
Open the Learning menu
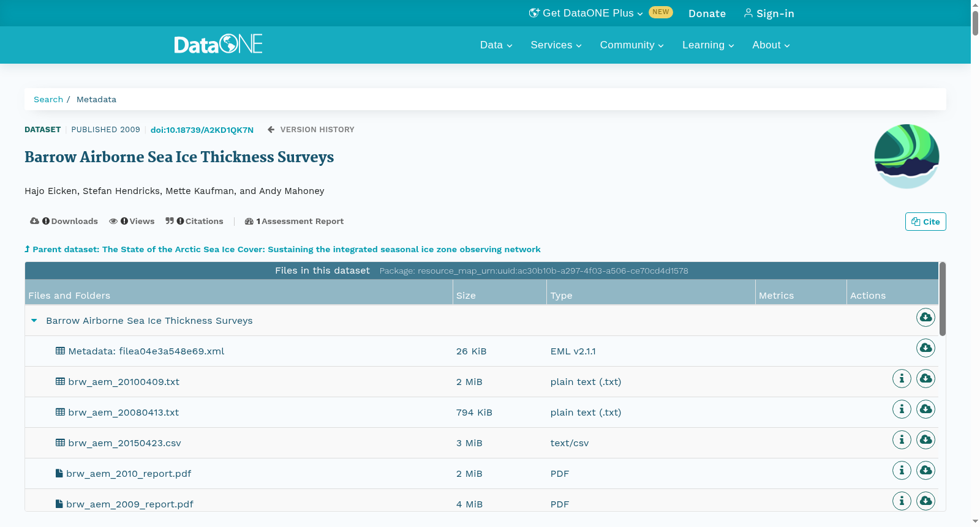tap(708, 45)
